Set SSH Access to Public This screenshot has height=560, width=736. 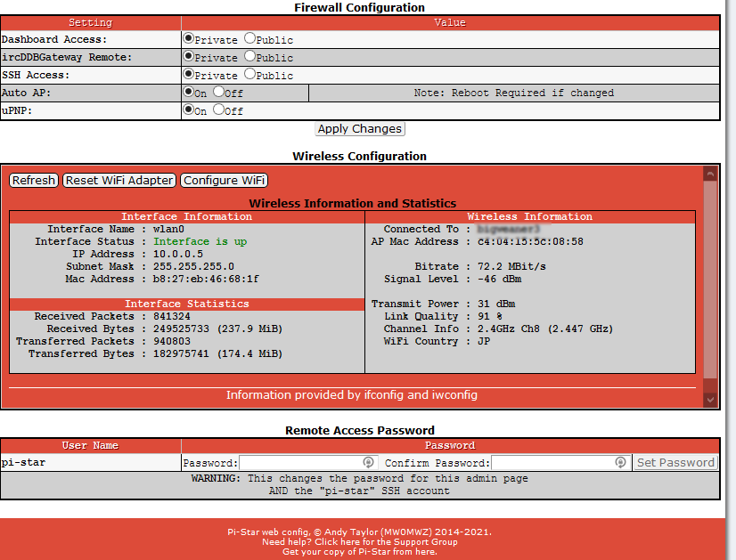pos(249,74)
